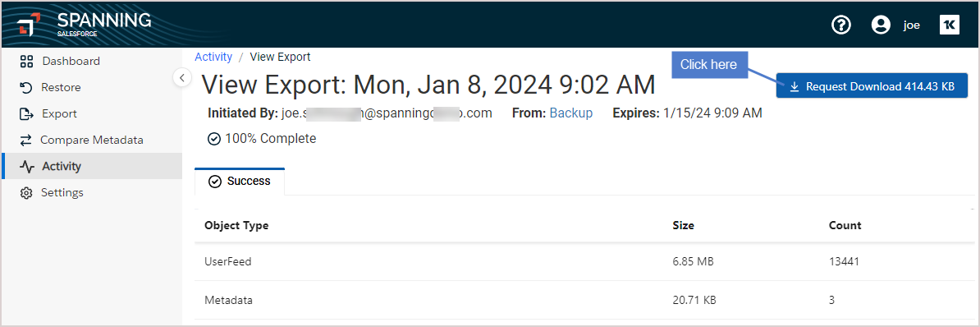The width and height of the screenshot is (980, 327).
Task: Select the UserFeed row
Action: coord(584,261)
